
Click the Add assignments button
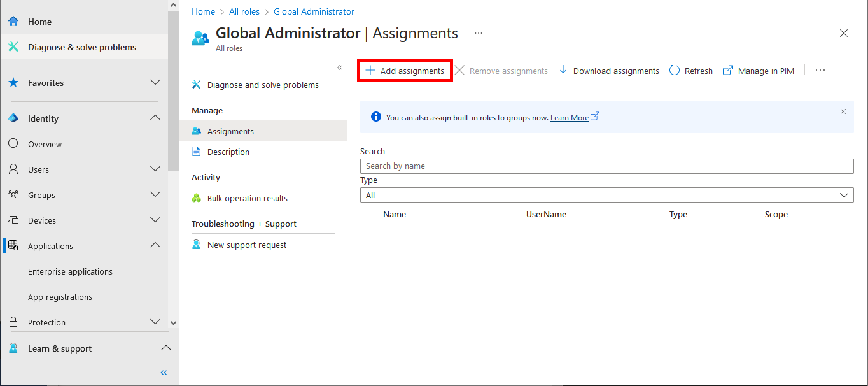(x=405, y=70)
